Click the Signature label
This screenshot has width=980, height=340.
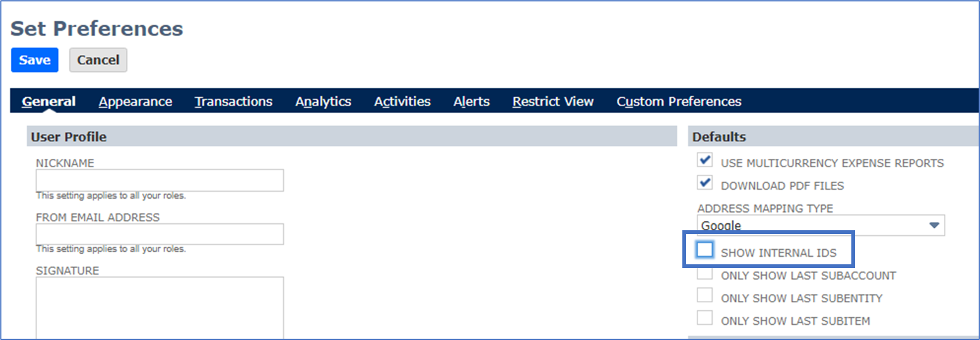point(67,271)
